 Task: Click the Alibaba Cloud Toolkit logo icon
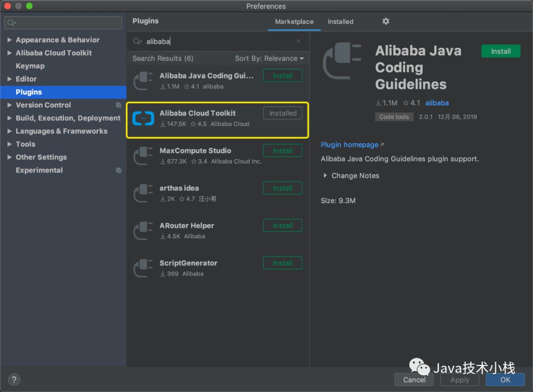point(143,118)
